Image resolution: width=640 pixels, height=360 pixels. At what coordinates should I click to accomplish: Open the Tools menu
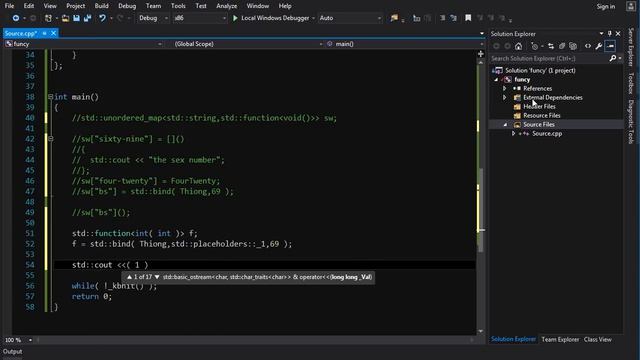178,6
